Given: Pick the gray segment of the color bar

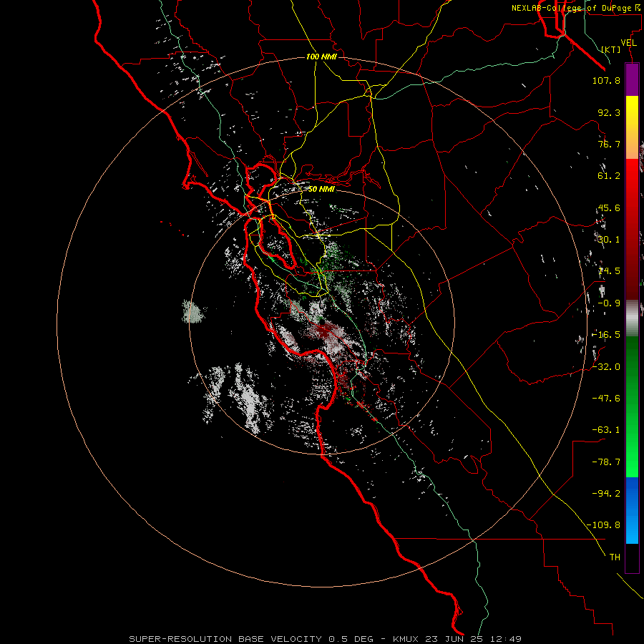Looking at the screenshot, I should [x=632, y=318].
